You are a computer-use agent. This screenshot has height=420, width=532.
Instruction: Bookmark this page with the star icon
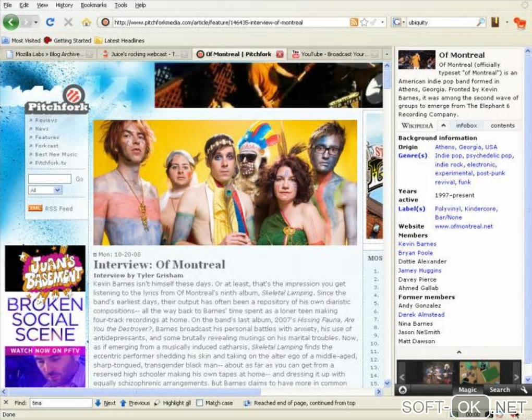pos(364,22)
